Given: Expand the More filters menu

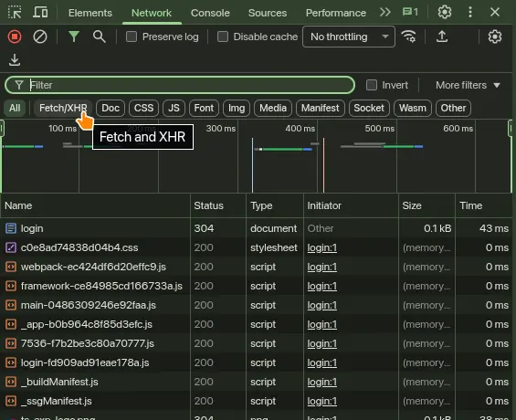Looking at the screenshot, I should 468,85.
